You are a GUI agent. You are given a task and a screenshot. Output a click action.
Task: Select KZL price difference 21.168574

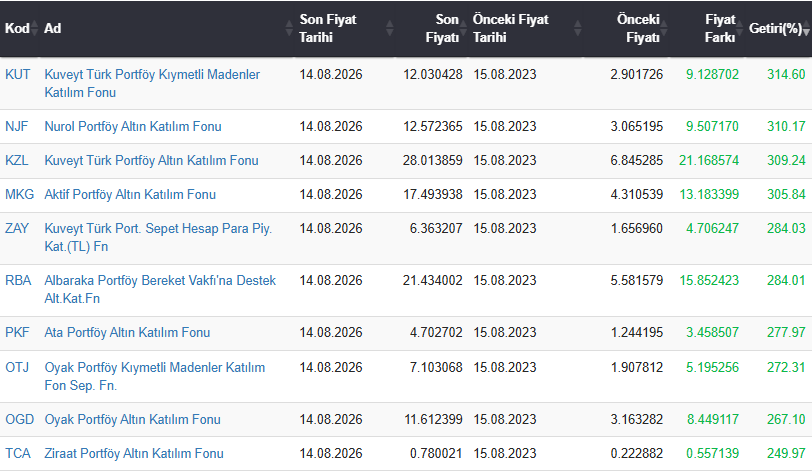(709, 160)
